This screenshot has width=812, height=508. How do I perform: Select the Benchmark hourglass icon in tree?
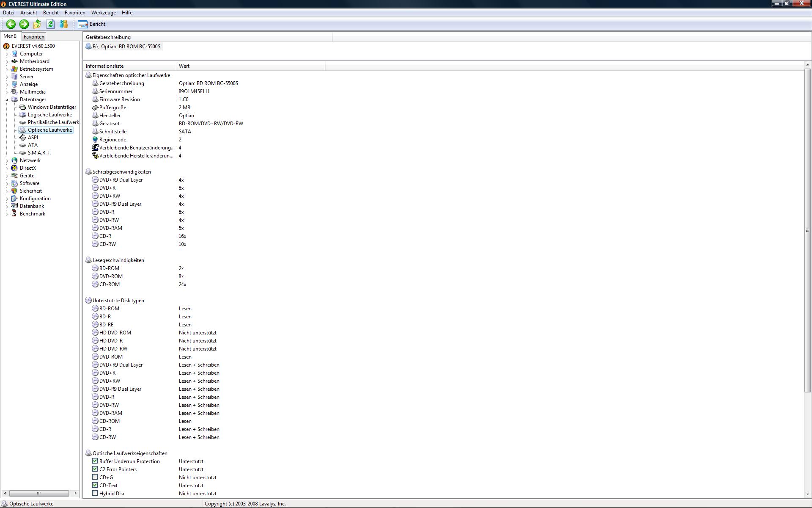point(14,214)
